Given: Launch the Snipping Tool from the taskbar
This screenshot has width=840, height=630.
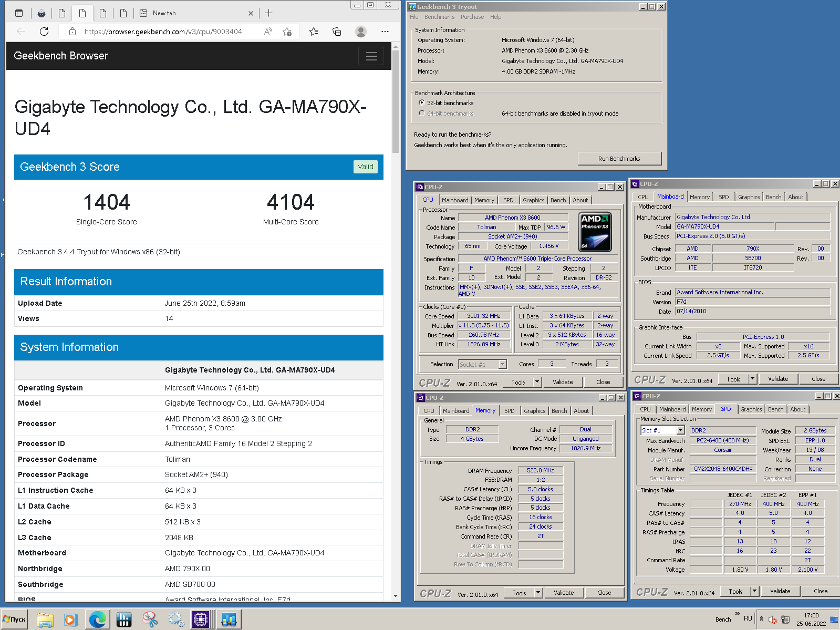Looking at the screenshot, I should click(x=150, y=619).
